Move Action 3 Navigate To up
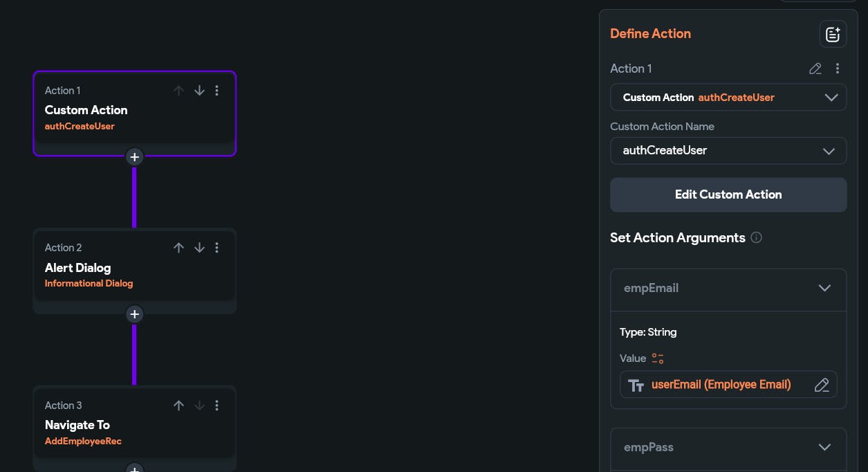Viewport: 868px width, 472px height. point(179,406)
